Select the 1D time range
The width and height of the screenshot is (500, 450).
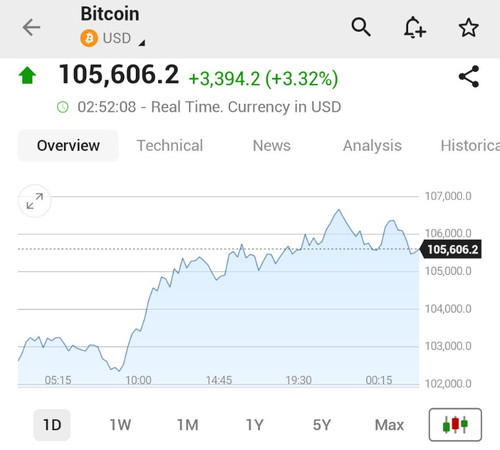point(52,425)
